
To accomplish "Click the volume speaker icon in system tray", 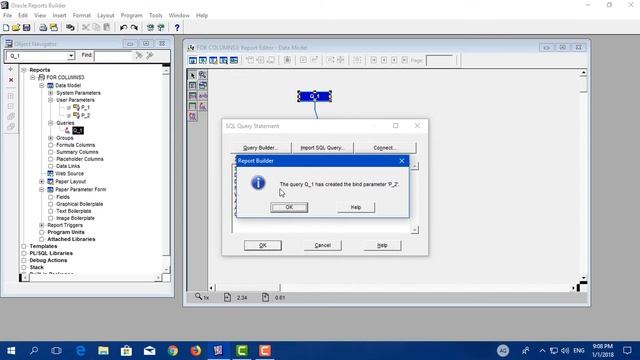I will (565, 351).
